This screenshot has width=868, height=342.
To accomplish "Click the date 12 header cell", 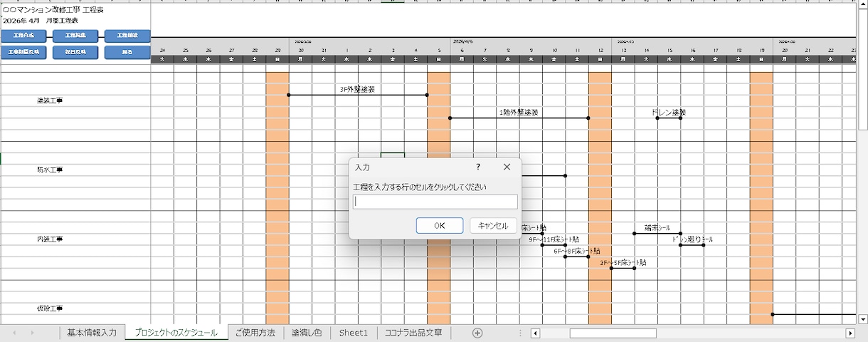I will coord(600,51).
